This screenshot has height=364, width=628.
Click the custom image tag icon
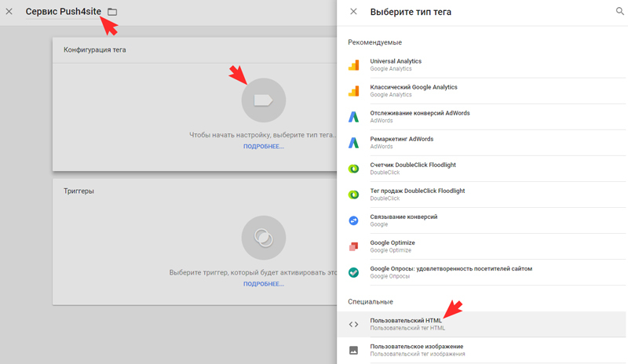pyautogui.click(x=354, y=351)
